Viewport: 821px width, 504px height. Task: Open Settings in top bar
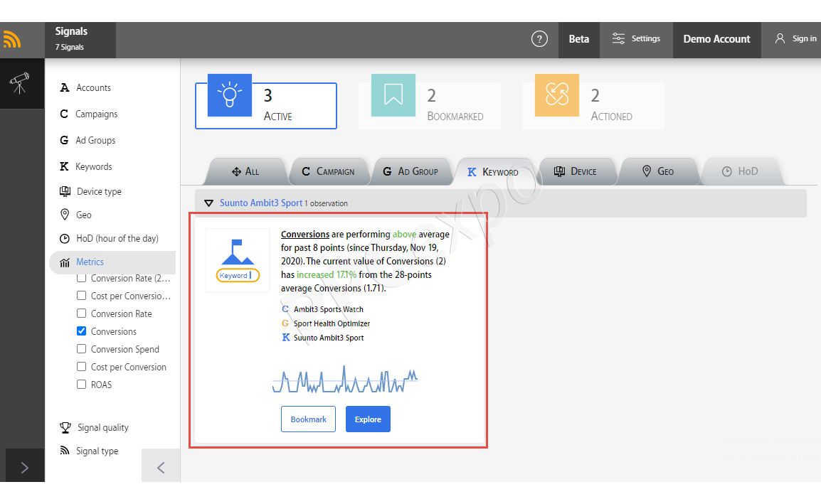click(x=636, y=38)
